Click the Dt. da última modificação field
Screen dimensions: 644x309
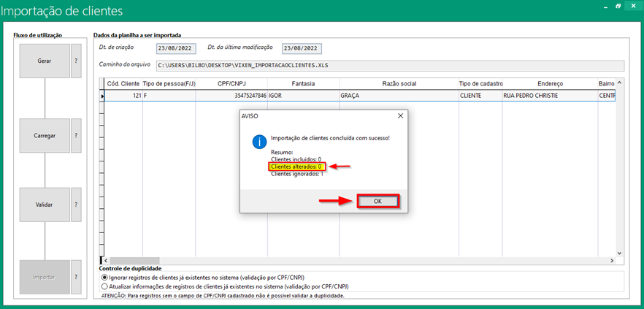pos(302,48)
